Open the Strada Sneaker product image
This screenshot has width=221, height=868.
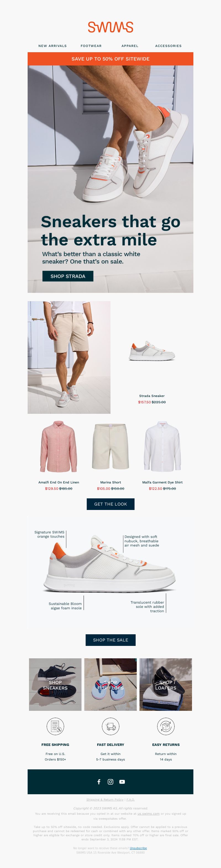[152, 351]
